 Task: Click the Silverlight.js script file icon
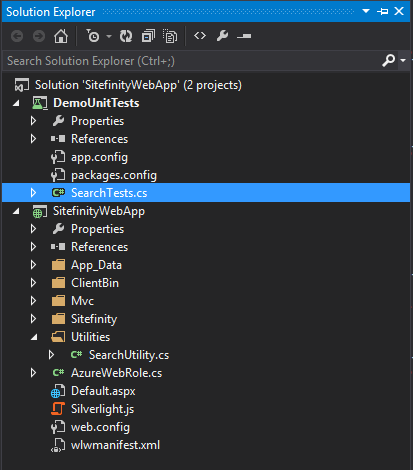tap(58, 409)
